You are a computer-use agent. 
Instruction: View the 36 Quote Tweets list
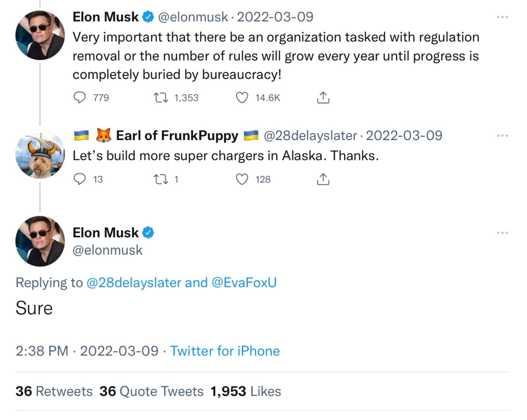click(151, 391)
